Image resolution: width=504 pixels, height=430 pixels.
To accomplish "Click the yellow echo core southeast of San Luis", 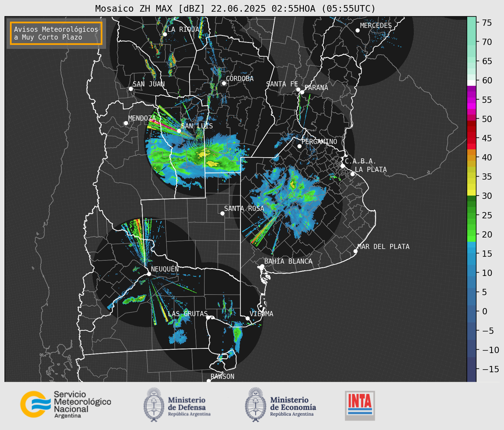I will tap(213, 164).
